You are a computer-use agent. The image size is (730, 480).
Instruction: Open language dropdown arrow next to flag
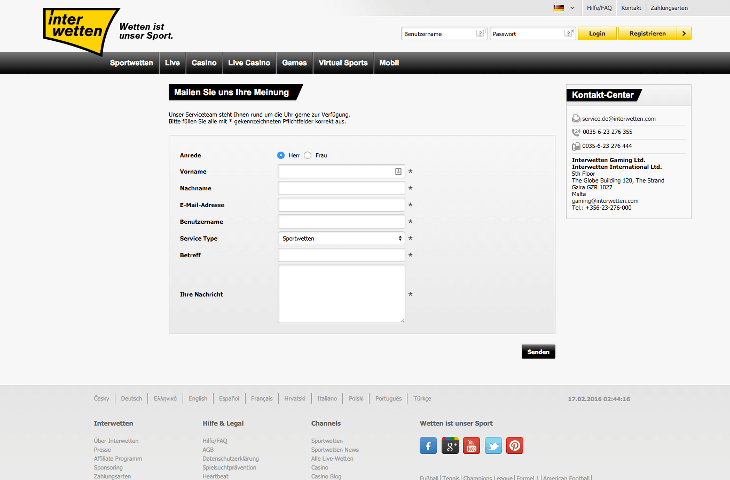coord(572,8)
